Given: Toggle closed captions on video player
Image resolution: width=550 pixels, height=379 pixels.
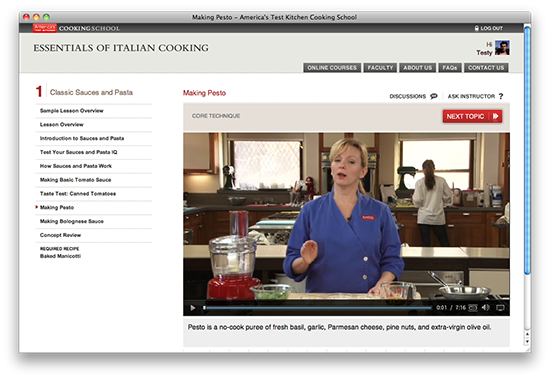Looking at the screenshot, I should [473, 308].
